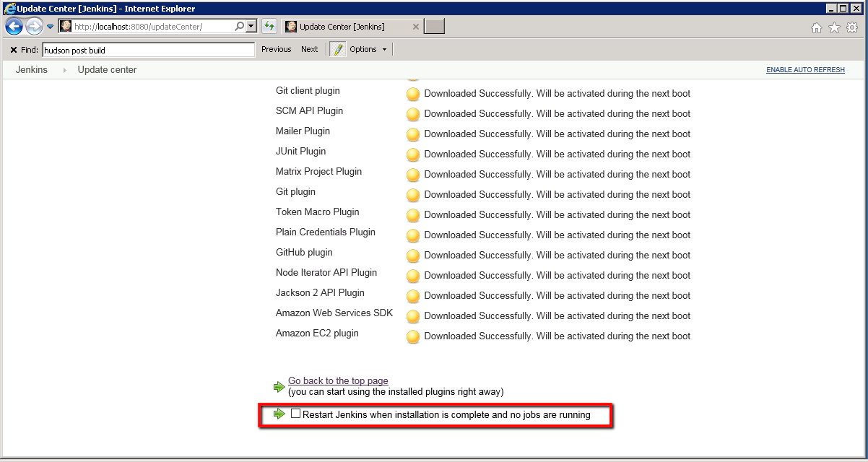Click the Find text input field
Screen dimensions: 868x462
coord(148,50)
